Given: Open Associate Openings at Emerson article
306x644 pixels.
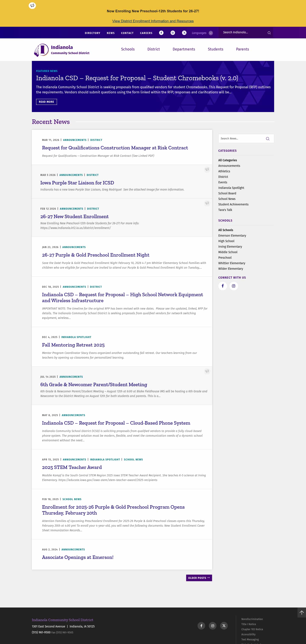Looking at the screenshot, I should 78,557.
